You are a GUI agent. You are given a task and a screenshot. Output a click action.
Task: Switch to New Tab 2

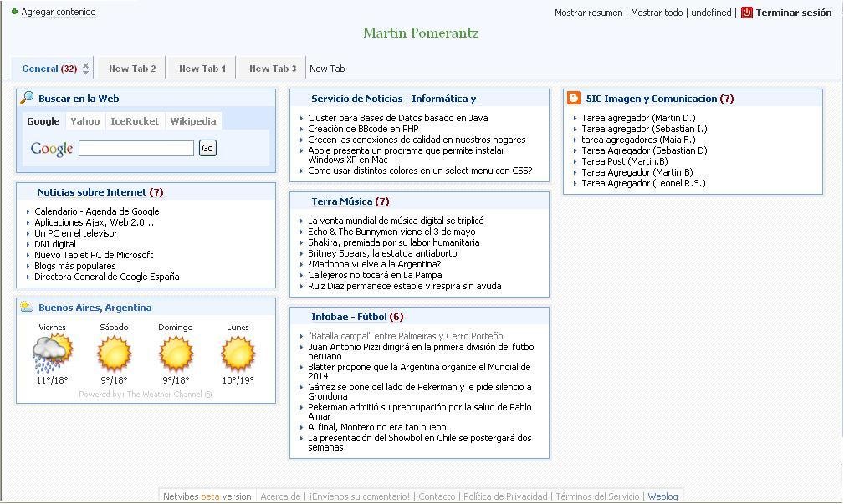tap(132, 69)
